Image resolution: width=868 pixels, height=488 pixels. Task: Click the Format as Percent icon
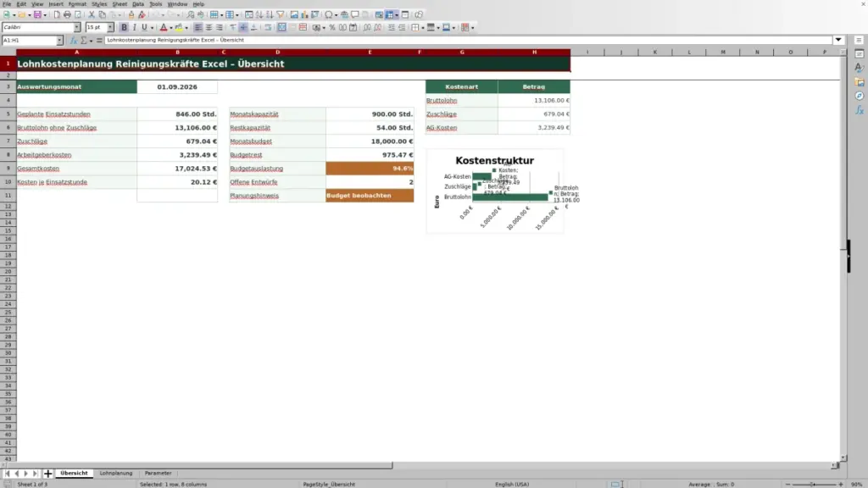pos(332,27)
